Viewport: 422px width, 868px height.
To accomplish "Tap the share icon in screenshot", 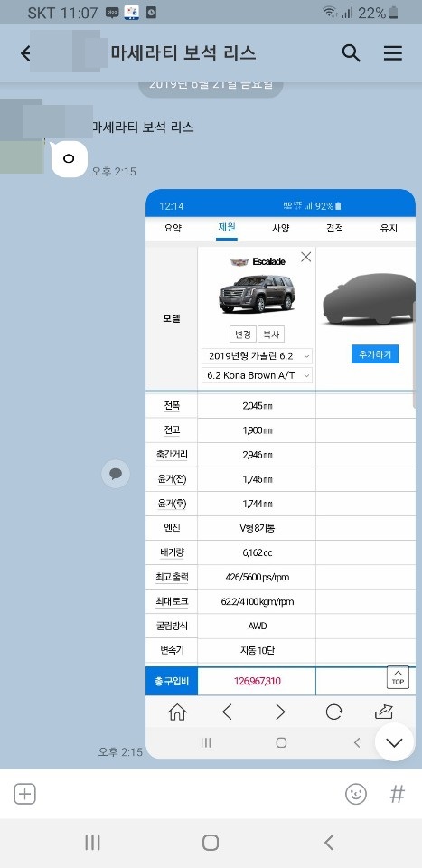I will 384,712.
